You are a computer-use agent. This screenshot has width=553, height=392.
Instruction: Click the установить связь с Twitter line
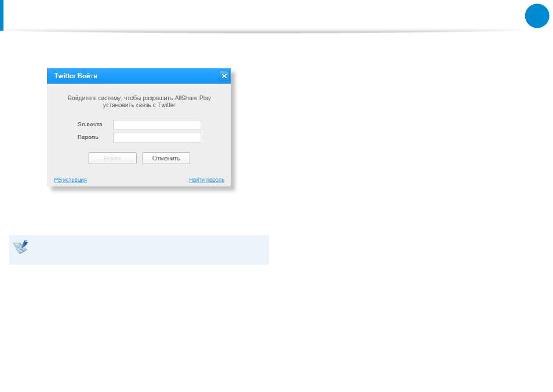(x=139, y=105)
